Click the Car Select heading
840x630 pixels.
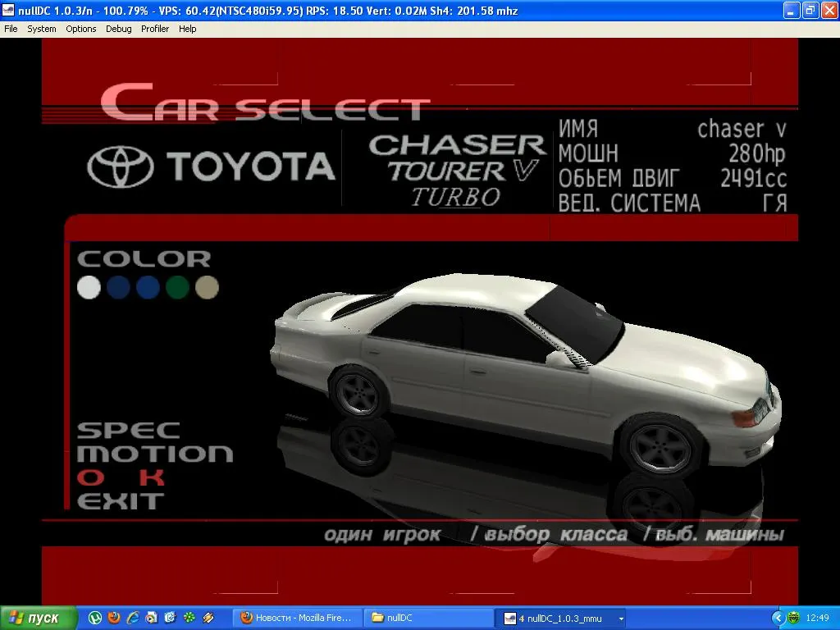pos(265,103)
